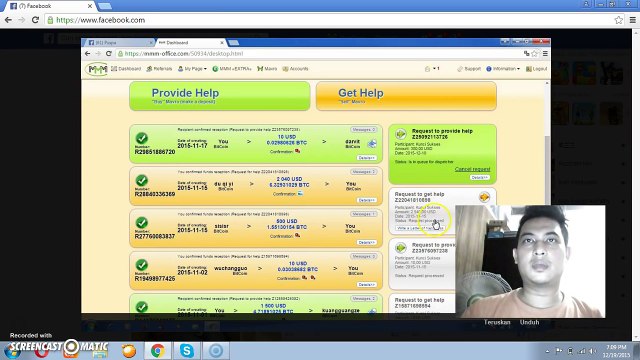Click the mmm-office.com address bar

[318, 53]
